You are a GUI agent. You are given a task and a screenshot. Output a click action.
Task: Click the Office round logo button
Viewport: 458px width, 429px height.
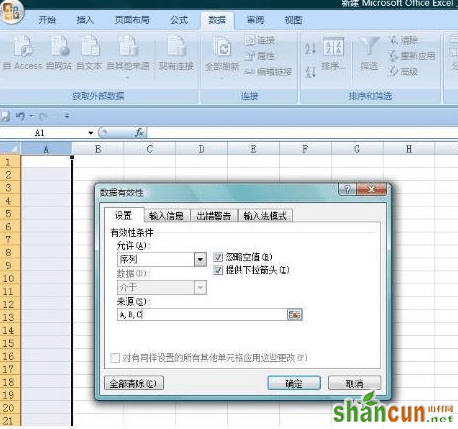coord(12,13)
